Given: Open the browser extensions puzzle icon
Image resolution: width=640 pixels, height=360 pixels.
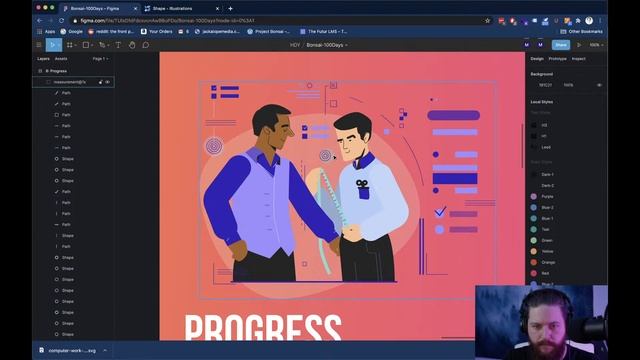Looking at the screenshot, I should (578, 20).
